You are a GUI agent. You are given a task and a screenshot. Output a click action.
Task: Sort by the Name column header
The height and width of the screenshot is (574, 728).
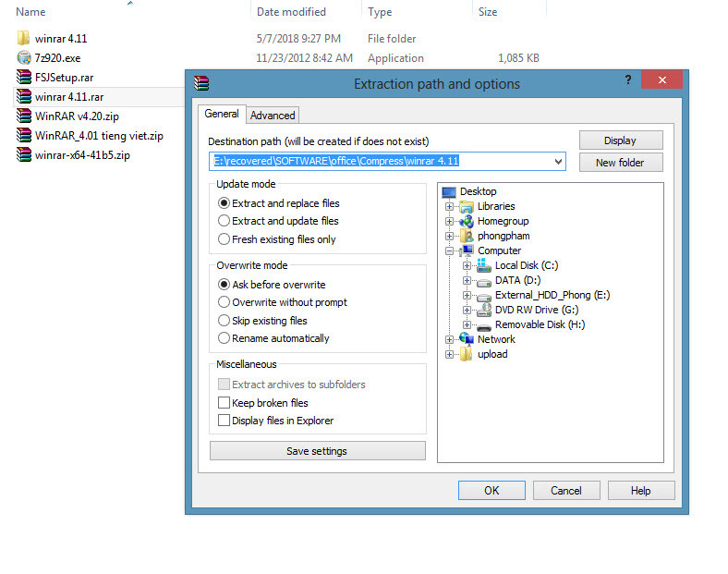(x=30, y=12)
